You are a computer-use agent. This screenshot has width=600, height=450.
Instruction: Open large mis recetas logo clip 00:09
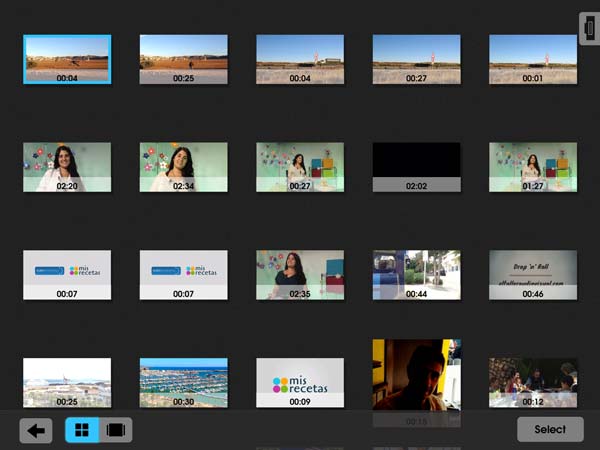click(x=300, y=383)
